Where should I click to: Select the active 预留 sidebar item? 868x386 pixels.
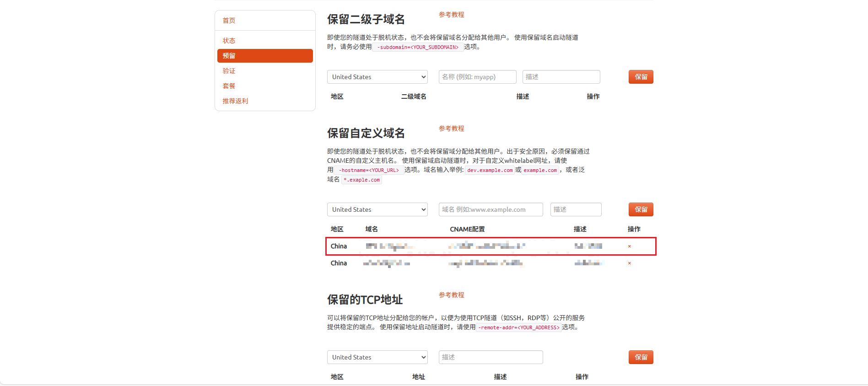pyautogui.click(x=265, y=56)
